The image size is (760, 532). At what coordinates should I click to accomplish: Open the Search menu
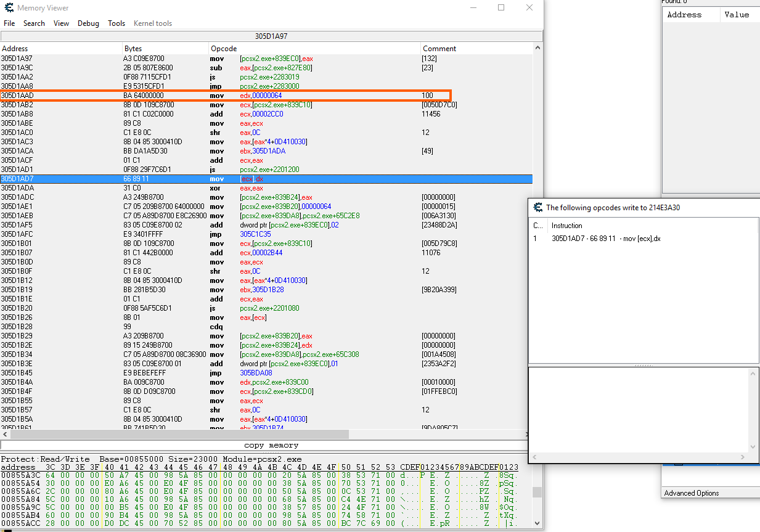coord(34,23)
